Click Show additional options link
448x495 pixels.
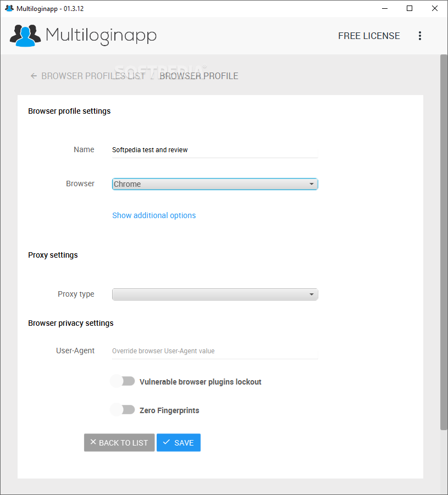click(x=154, y=215)
